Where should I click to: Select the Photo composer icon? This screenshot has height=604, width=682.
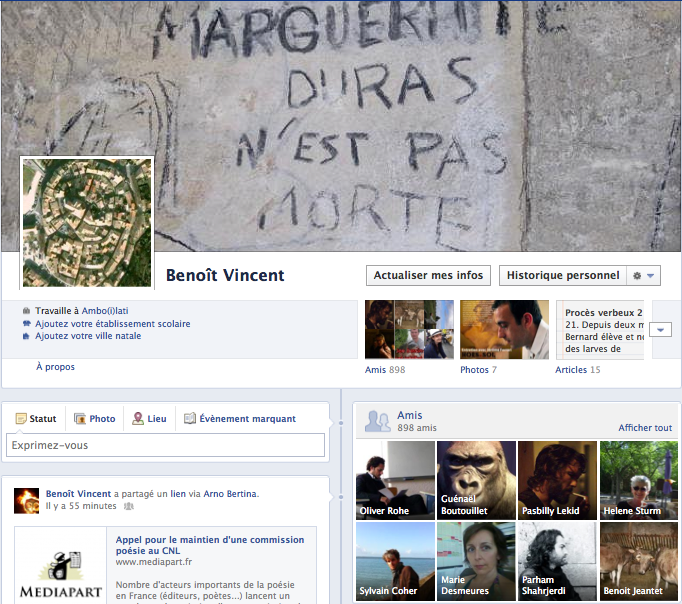coord(79,419)
